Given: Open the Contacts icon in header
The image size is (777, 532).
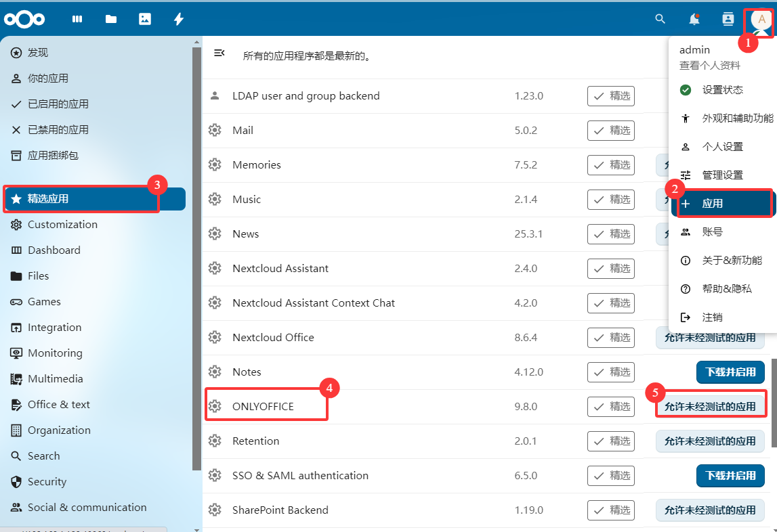Looking at the screenshot, I should point(728,19).
